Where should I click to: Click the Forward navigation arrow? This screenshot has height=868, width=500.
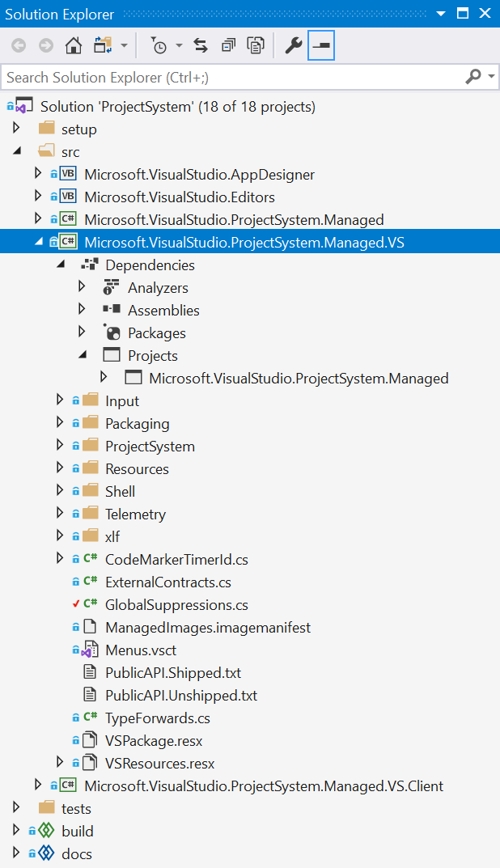point(46,45)
